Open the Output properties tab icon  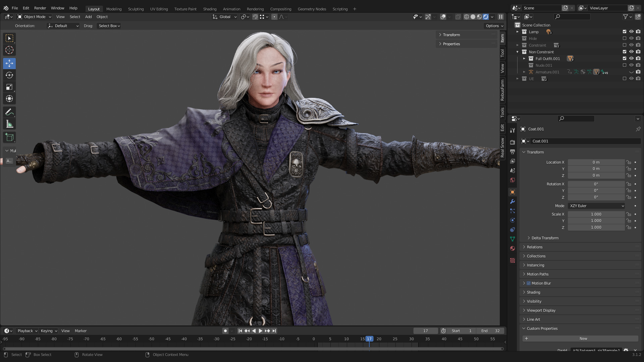(512, 152)
